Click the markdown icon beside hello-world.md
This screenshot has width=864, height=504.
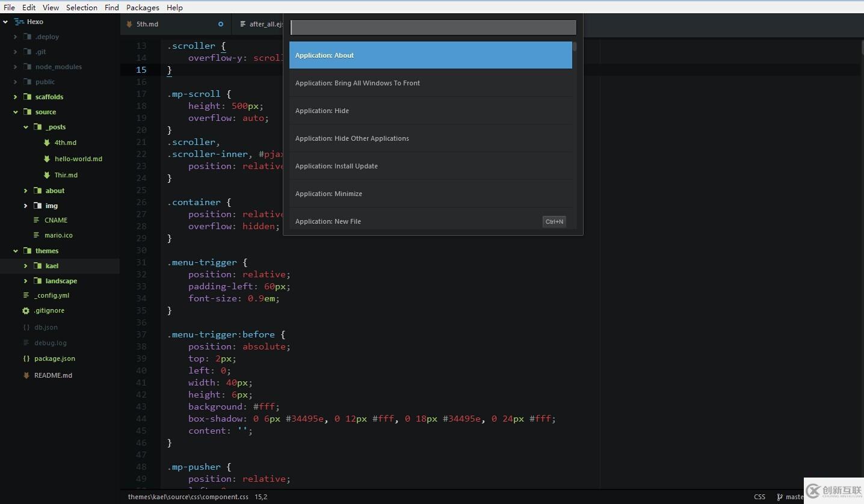[x=47, y=159]
